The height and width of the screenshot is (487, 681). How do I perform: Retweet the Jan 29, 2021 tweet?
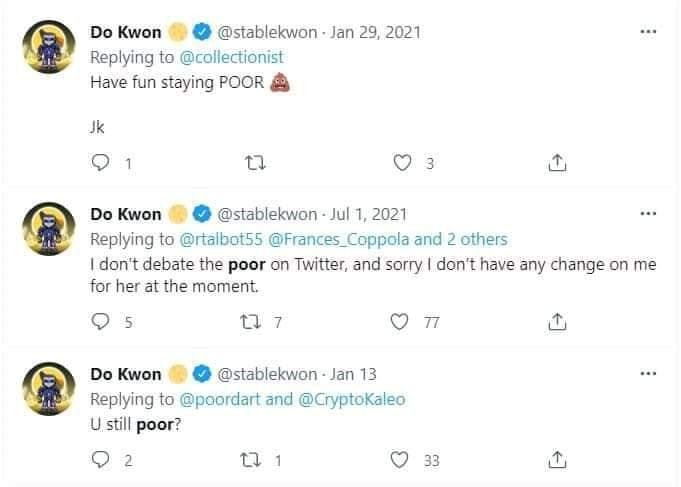(255, 163)
